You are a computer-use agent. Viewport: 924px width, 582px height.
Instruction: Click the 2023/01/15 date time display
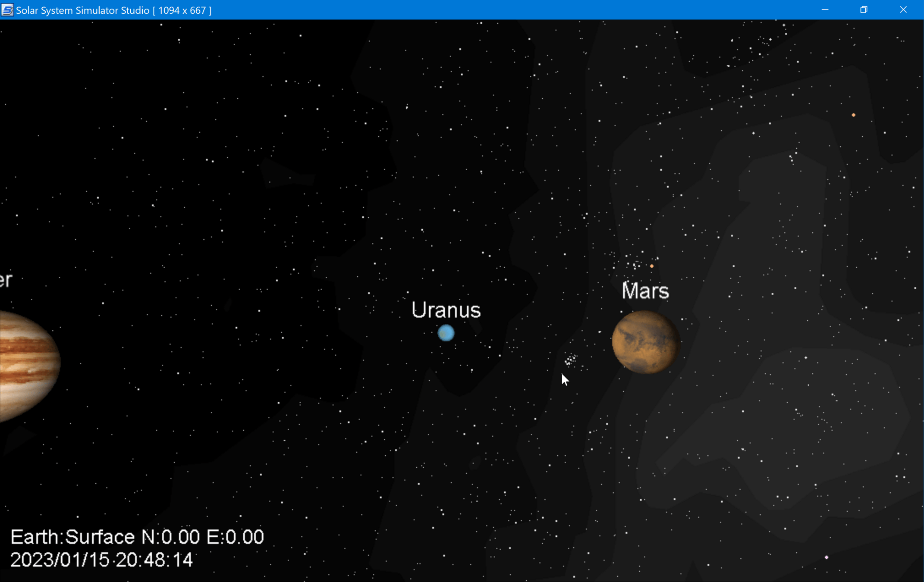click(x=101, y=560)
